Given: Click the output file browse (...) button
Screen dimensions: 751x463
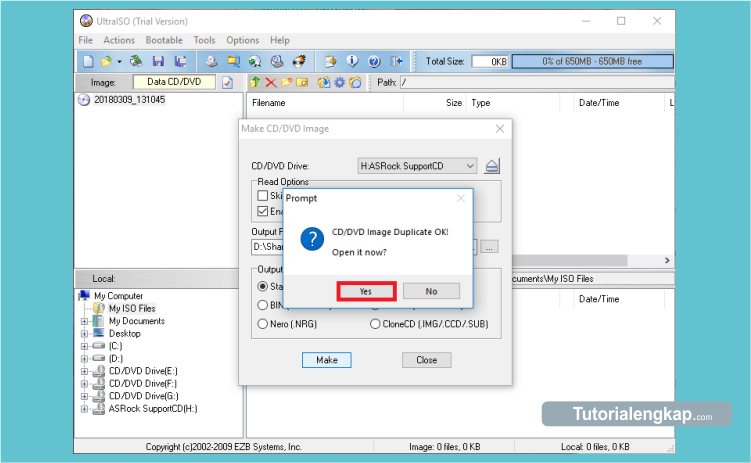Looking at the screenshot, I should pyautogui.click(x=489, y=247).
